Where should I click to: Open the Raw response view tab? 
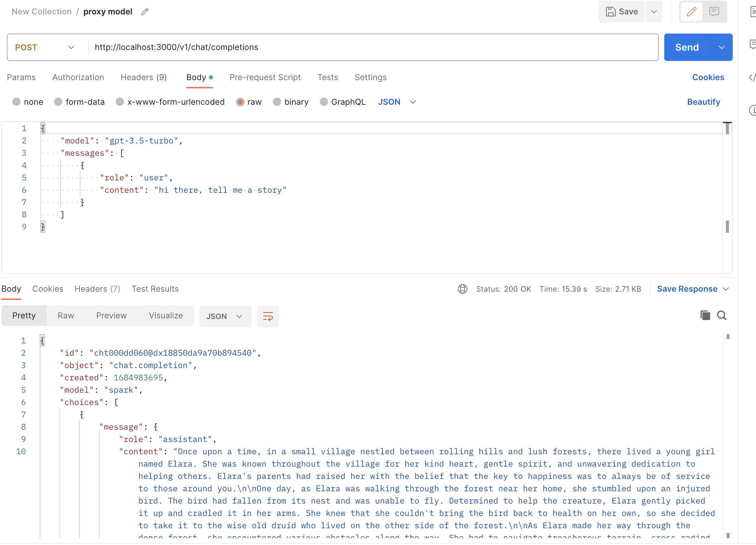[x=66, y=316]
